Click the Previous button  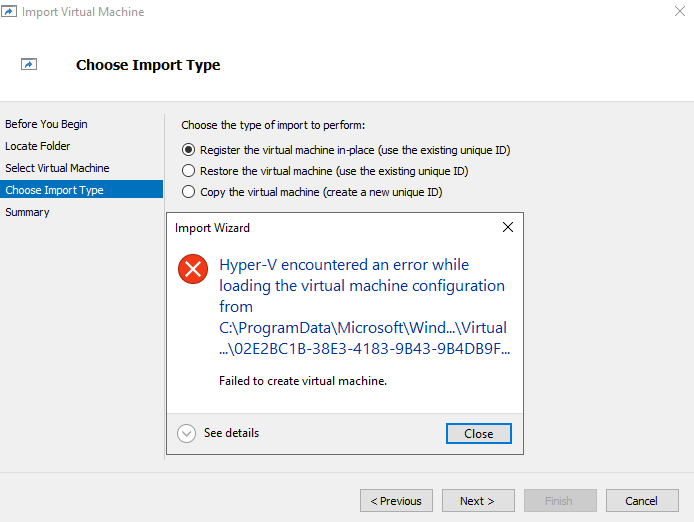pos(396,501)
